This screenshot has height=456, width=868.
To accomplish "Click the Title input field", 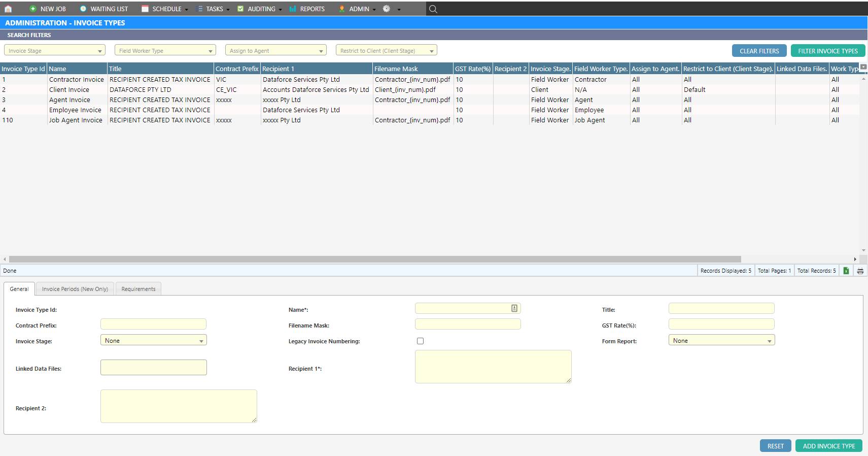I will (721, 308).
